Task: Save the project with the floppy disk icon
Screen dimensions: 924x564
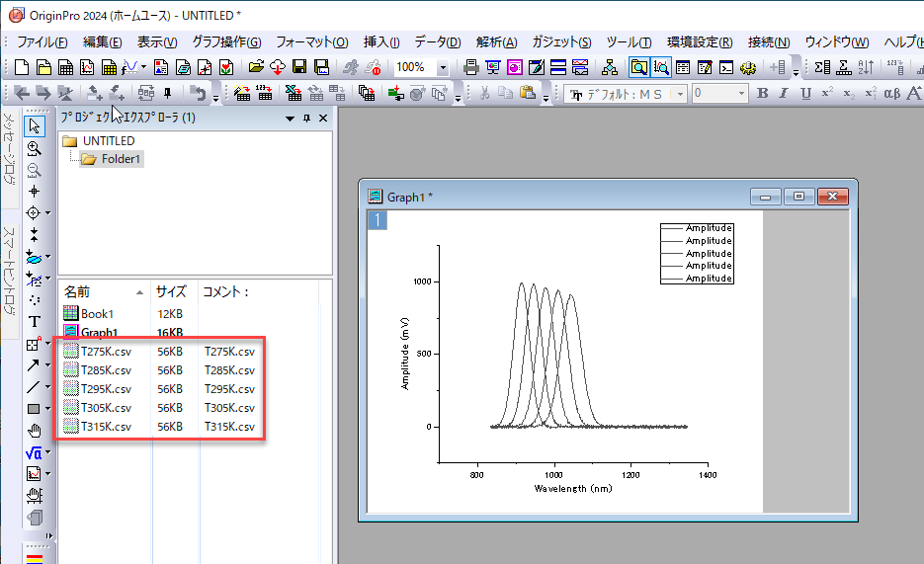Action: (299, 68)
